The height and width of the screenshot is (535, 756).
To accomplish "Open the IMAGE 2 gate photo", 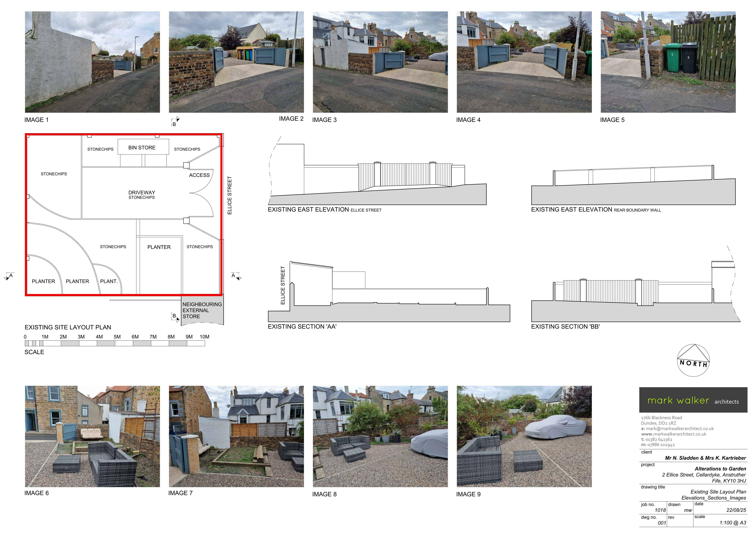I will click(x=236, y=62).
